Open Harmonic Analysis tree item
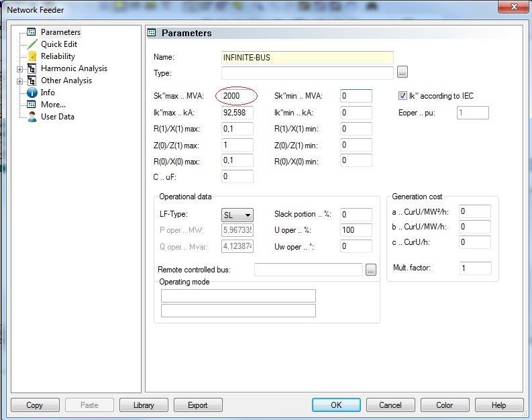 [74, 68]
